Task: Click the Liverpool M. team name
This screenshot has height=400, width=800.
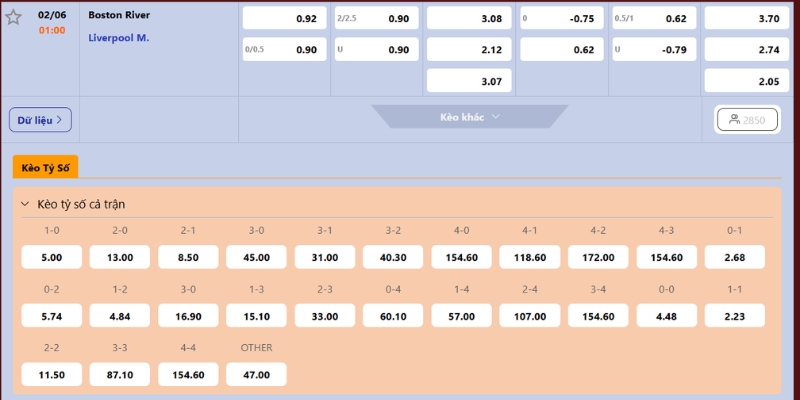Action: click(x=119, y=38)
